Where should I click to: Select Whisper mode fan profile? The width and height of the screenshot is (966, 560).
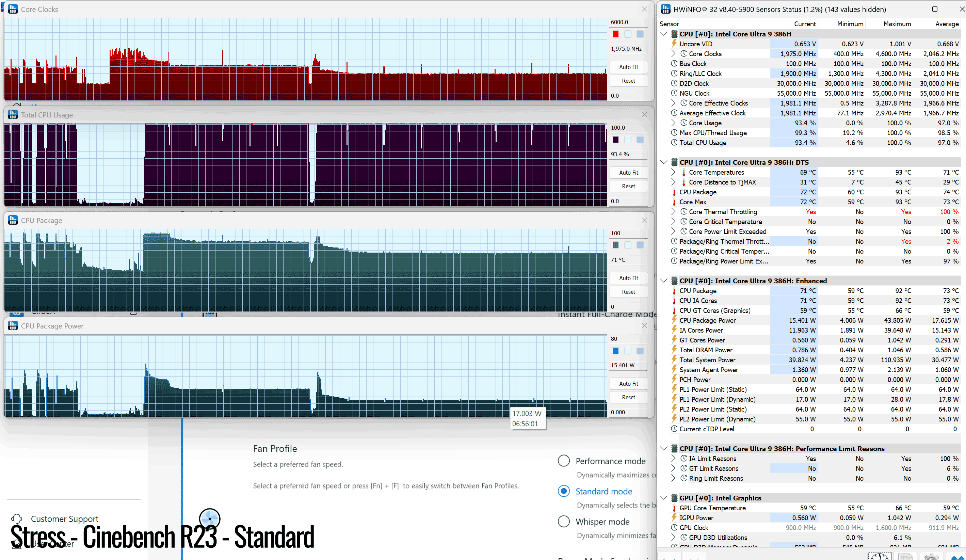[564, 521]
